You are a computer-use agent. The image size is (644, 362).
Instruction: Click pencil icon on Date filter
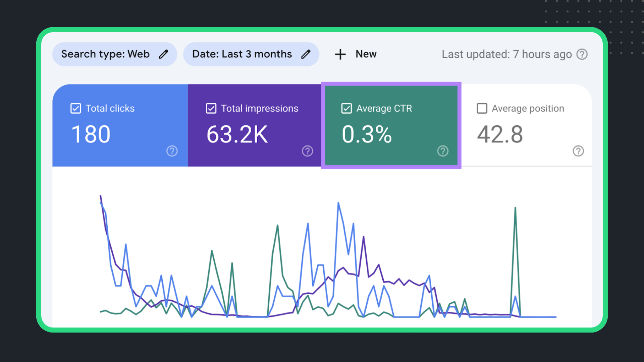(306, 54)
